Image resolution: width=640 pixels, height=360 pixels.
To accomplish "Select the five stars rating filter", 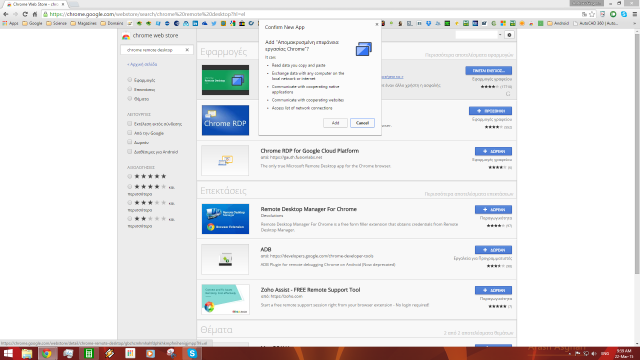I will (x=129, y=176).
